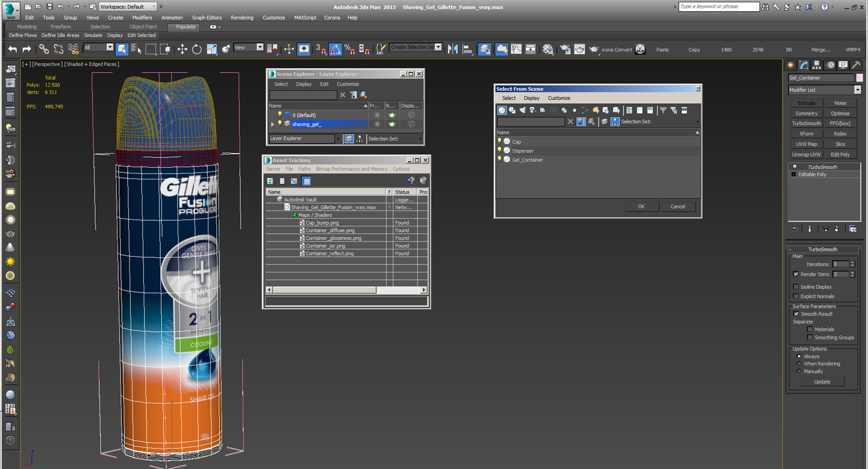Switch to the Hierarchy command panel tab
Screen dimensions: 868x469
(x=817, y=65)
